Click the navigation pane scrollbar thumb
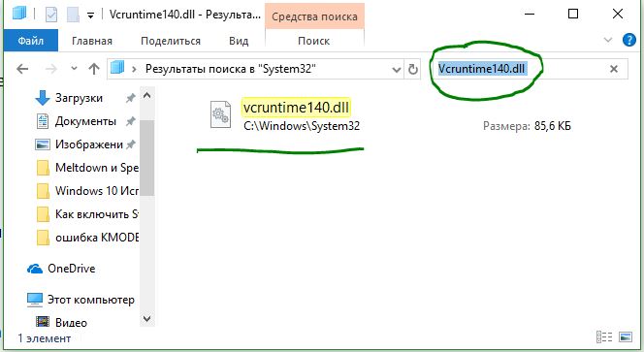This screenshot has height=352, width=644. pyautogui.click(x=147, y=158)
